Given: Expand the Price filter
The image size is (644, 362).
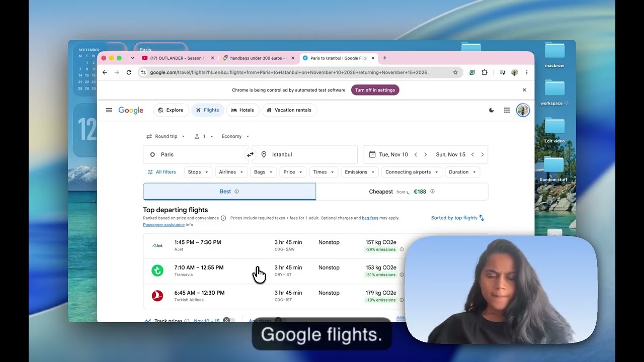Looking at the screenshot, I should click(x=293, y=172).
